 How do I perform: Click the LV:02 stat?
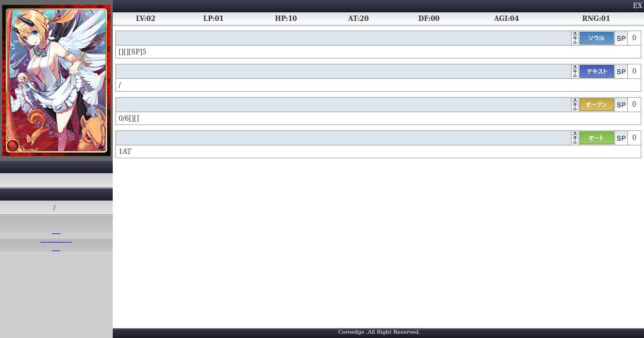click(x=145, y=18)
